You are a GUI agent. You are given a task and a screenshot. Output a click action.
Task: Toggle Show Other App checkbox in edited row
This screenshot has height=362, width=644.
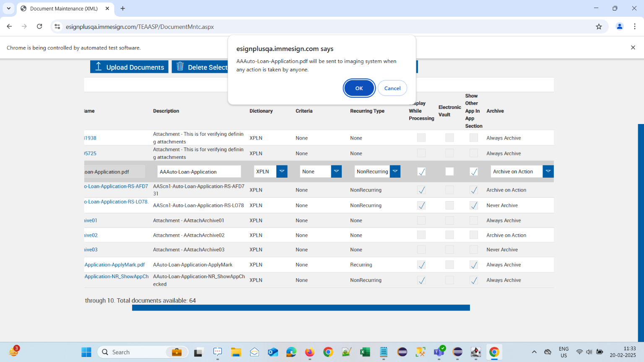pyautogui.click(x=474, y=172)
